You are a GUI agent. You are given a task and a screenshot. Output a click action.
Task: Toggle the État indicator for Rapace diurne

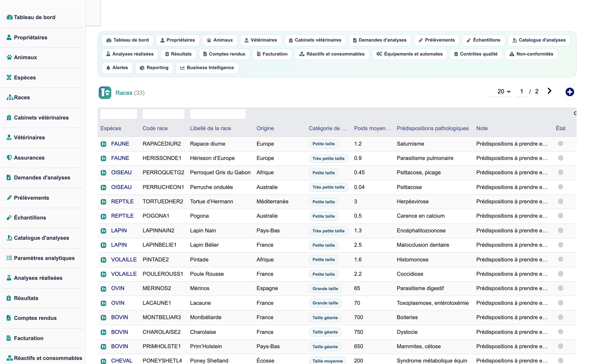(x=561, y=144)
